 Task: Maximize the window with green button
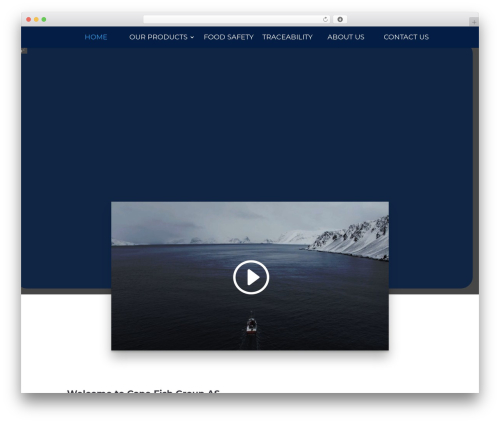click(44, 20)
